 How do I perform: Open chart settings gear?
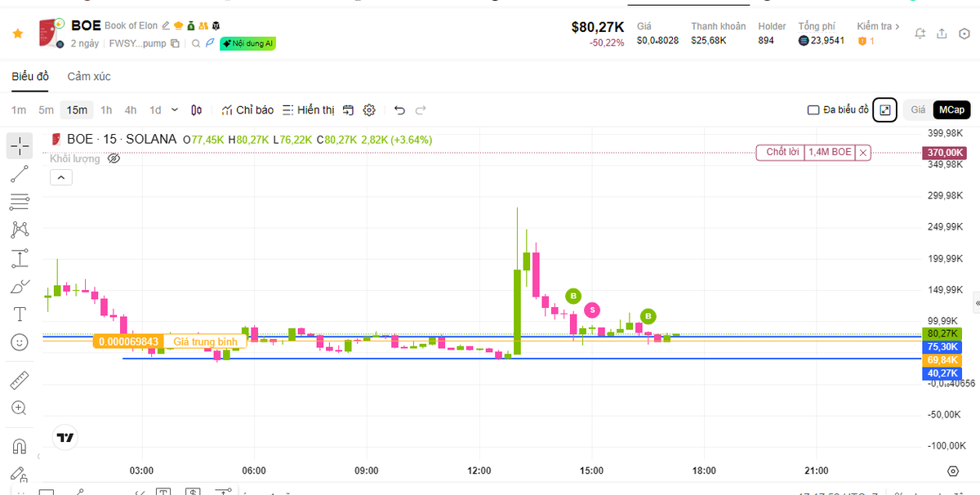369,110
